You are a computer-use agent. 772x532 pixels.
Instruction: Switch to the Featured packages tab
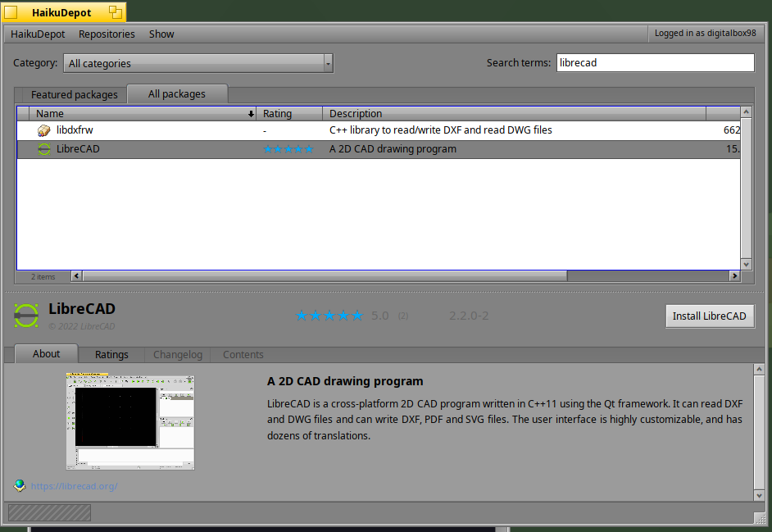pyautogui.click(x=75, y=94)
